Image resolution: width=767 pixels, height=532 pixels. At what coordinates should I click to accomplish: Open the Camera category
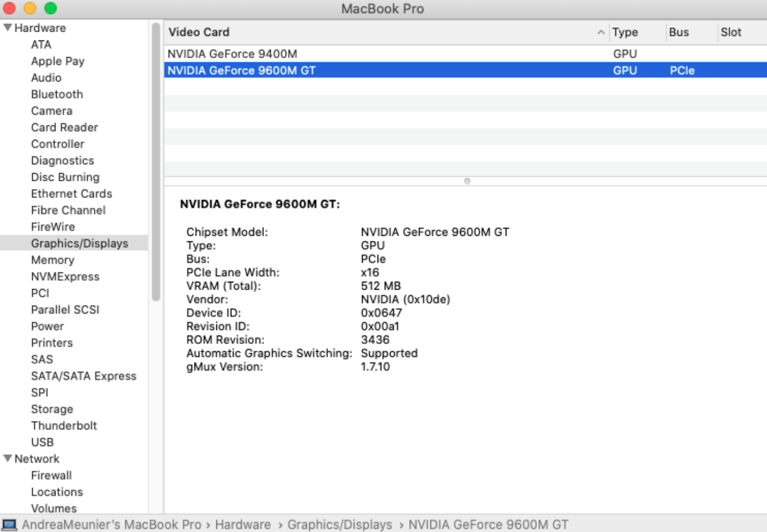click(x=52, y=111)
